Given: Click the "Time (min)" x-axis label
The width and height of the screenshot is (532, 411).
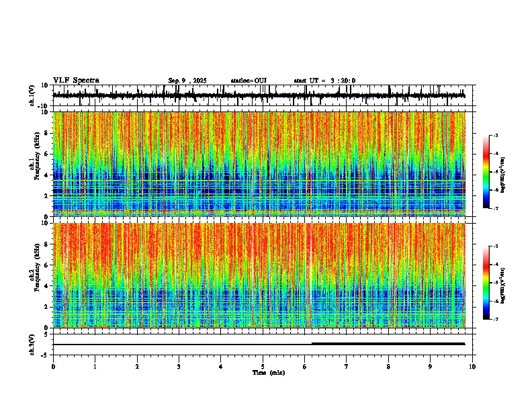Looking at the screenshot, I should tap(269, 373).
